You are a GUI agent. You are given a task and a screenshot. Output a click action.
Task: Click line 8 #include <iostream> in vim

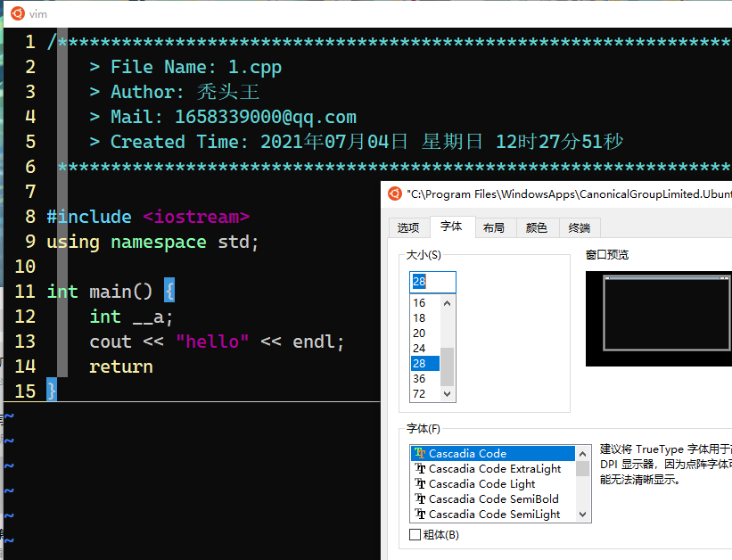[x=148, y=217]
